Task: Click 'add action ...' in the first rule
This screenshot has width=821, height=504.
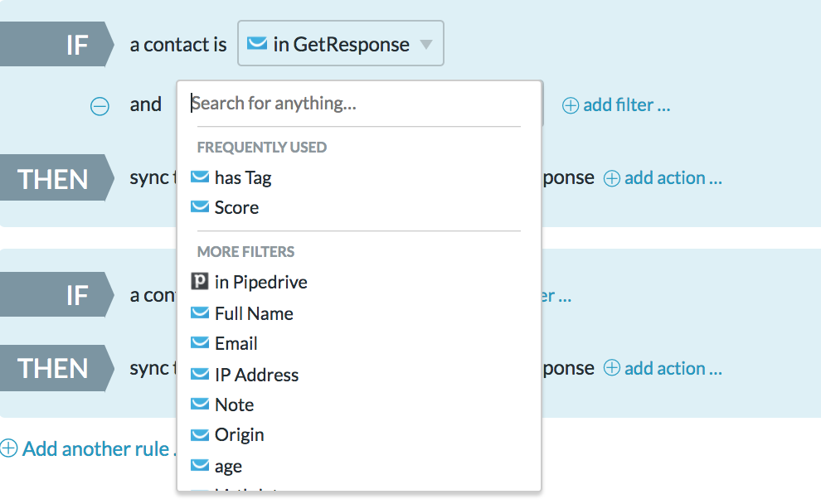Action: (663, 178)
